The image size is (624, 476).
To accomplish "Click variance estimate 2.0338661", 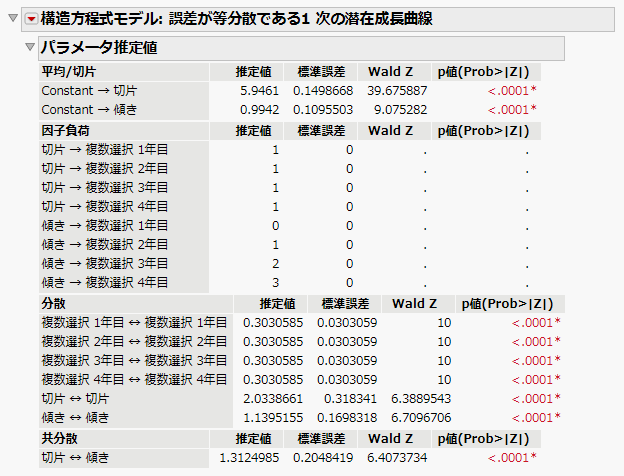I will click(x=273, y=399).
